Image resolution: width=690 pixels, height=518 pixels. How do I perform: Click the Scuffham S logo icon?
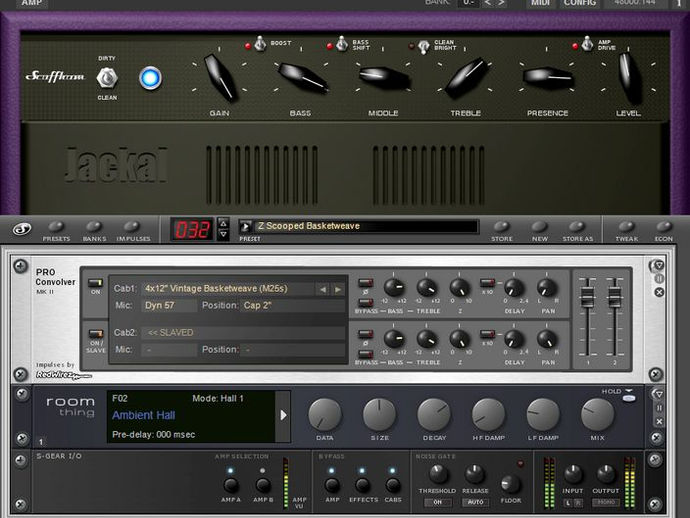22,229
